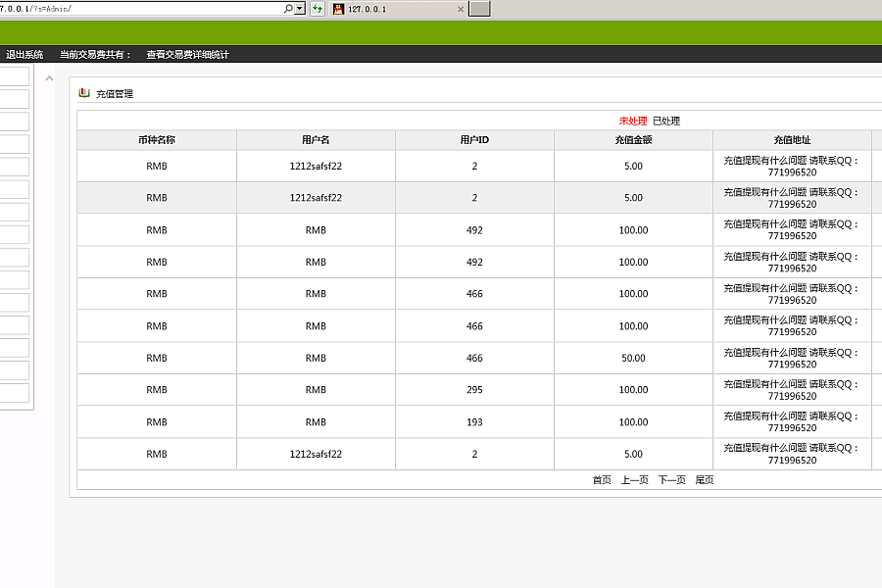Go to 尾页 last page
Image resolution: width=882 pixels, height=588 pixels.
[x=705, y=480]
